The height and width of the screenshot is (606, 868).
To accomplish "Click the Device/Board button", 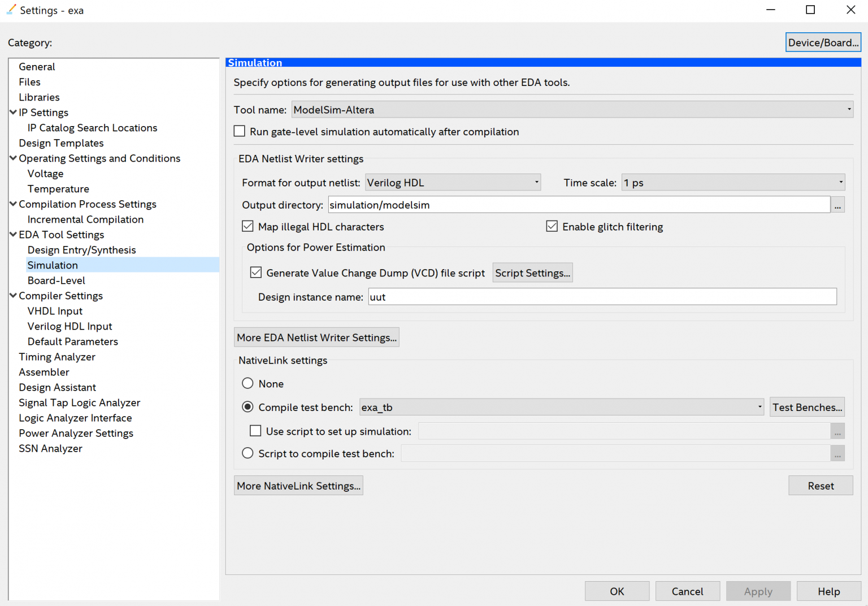I will coord(823,42).
